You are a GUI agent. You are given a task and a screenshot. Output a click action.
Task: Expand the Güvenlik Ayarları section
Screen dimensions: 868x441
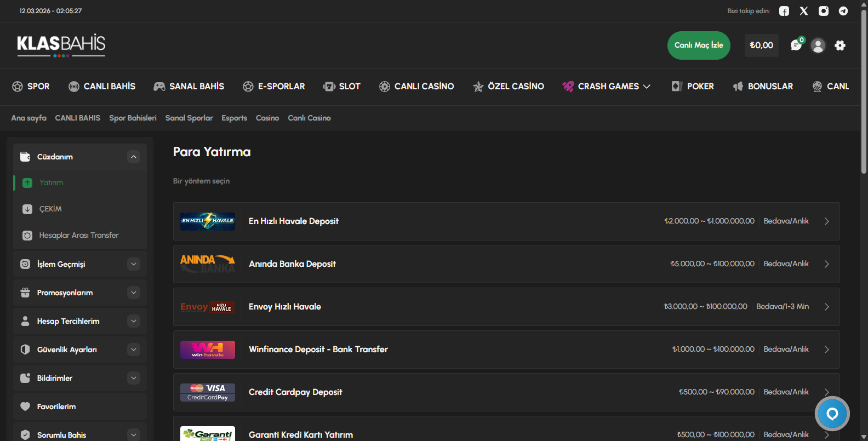pyautogui.click(x=134, y=350)
